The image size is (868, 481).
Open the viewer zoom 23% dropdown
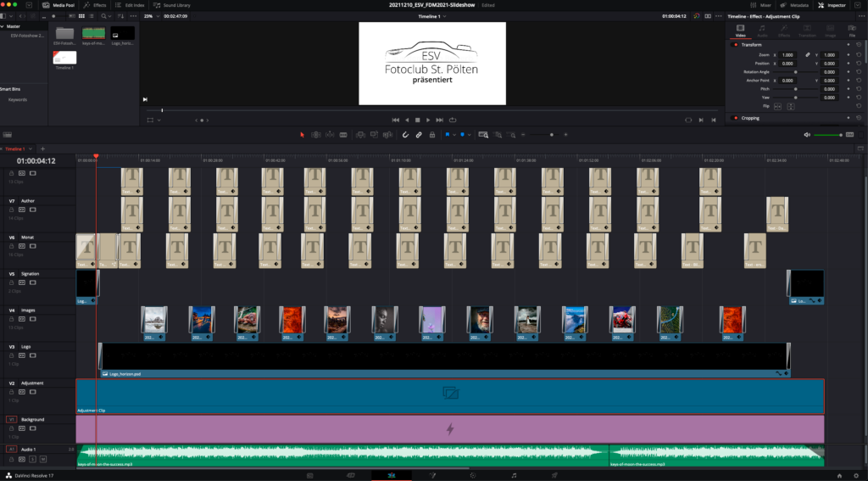[x=151, y=16]
